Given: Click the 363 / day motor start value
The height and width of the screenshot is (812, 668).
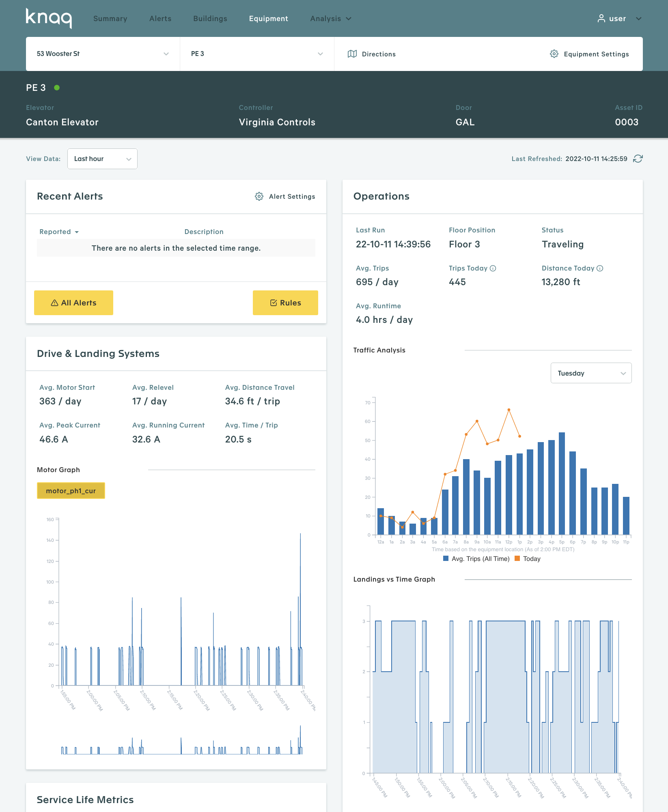Looking at the screenshot, I should pyautogui.click(x=60, y=401).
